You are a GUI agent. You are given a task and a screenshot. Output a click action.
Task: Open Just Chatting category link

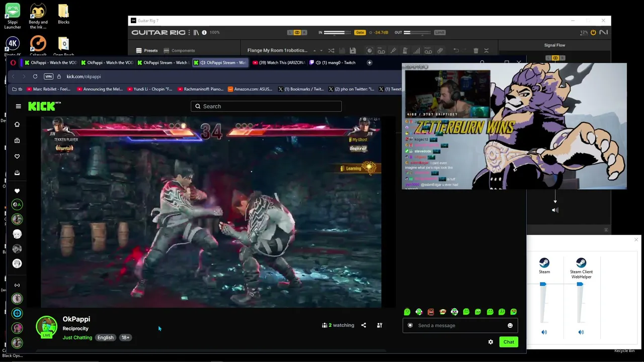tap(77, 338)
